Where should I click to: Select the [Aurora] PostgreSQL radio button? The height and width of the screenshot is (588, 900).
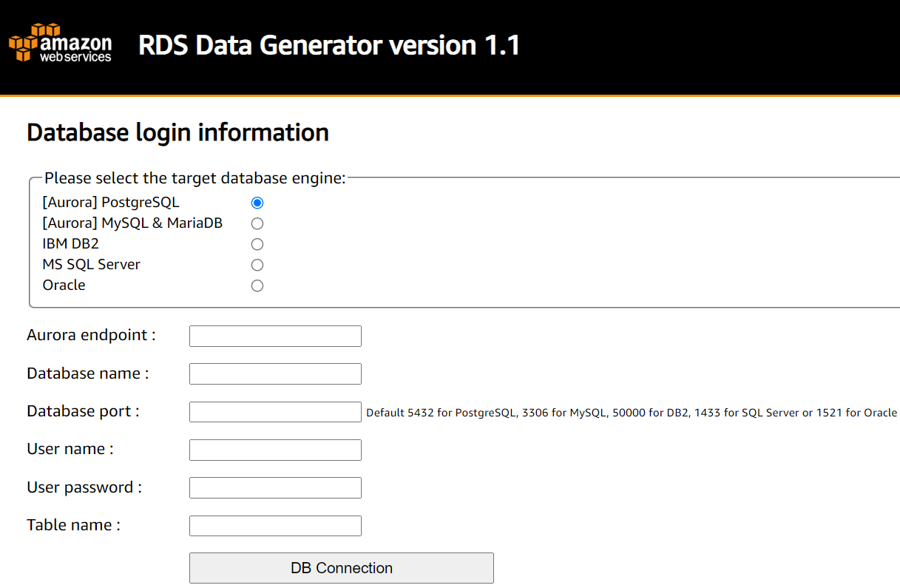click(x=257, y=203)
